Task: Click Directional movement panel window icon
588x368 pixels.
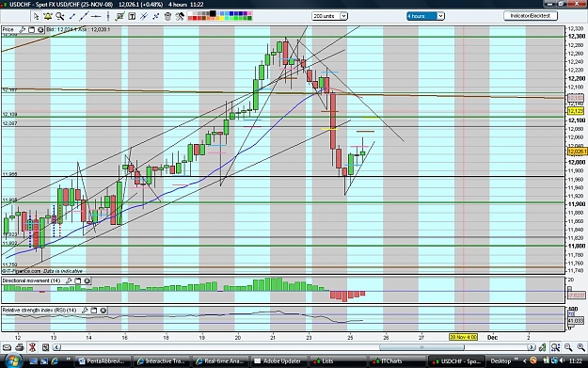Action: 78,280
